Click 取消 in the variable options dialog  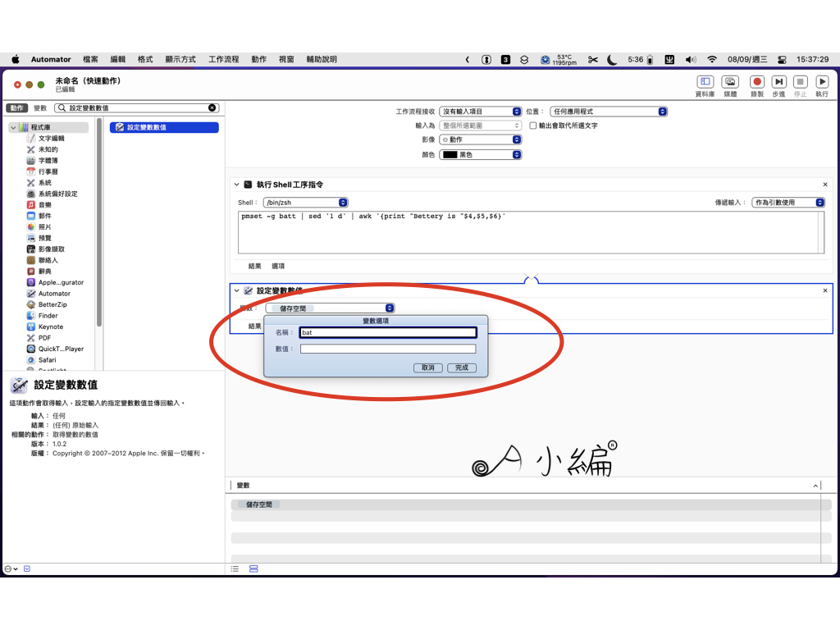pyautogui.click(x=428, y=367)
